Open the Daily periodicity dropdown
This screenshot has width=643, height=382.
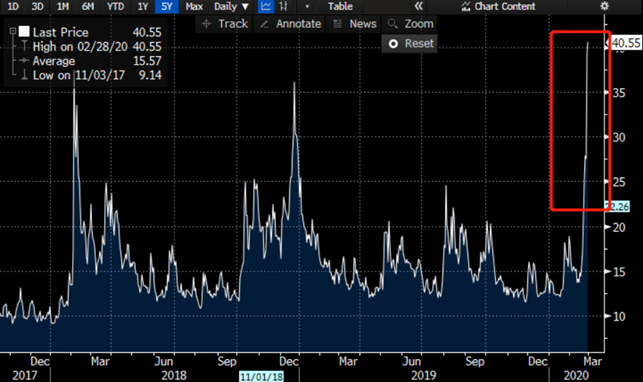coord(231,7)
